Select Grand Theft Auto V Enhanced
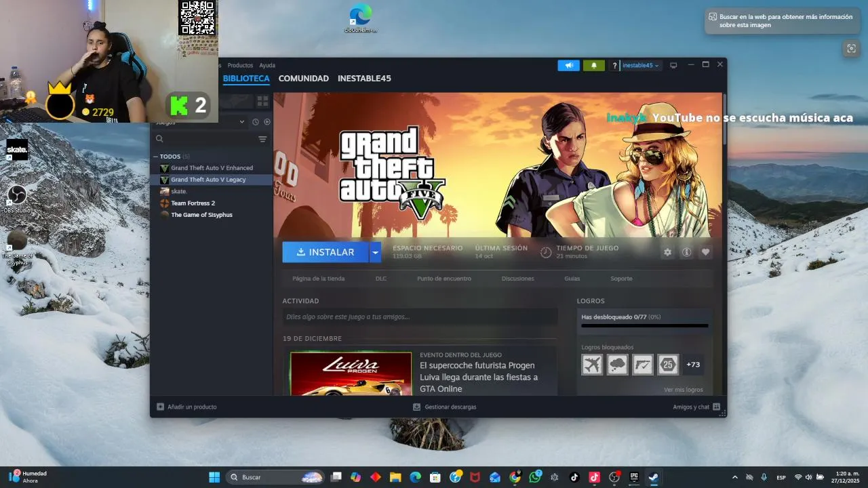The image size is (868, 488). pyautogui.click(x=211, y=168)
